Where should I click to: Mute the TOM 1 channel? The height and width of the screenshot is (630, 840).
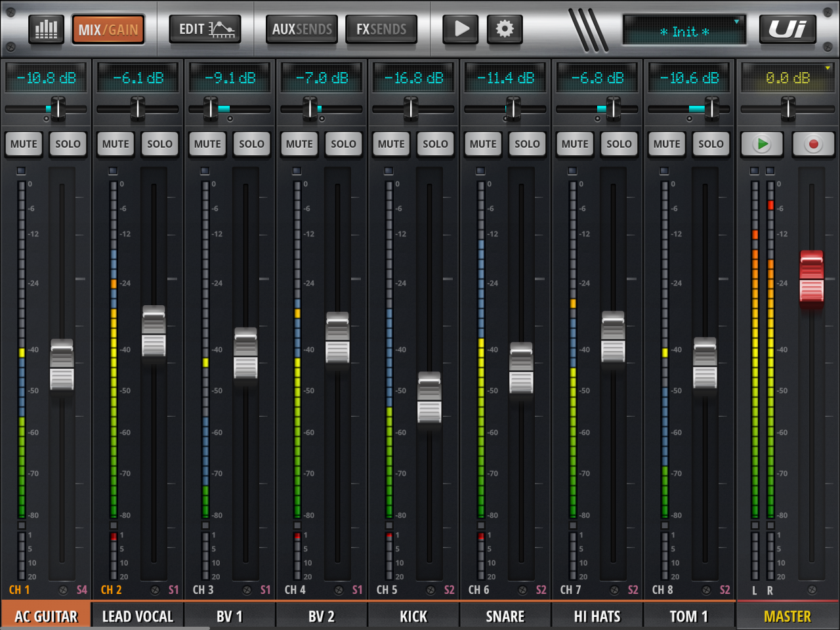pyautogui.click(x=667, y=144)
